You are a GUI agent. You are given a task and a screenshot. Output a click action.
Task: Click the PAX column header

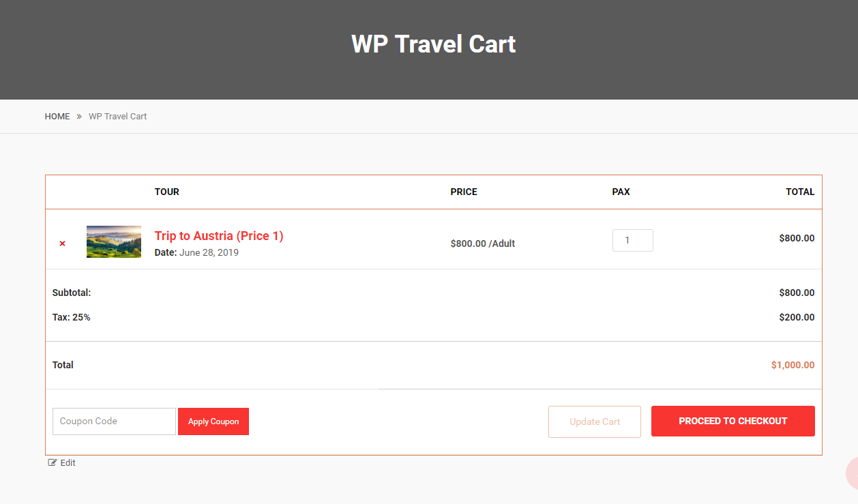(x=621, y=192)
